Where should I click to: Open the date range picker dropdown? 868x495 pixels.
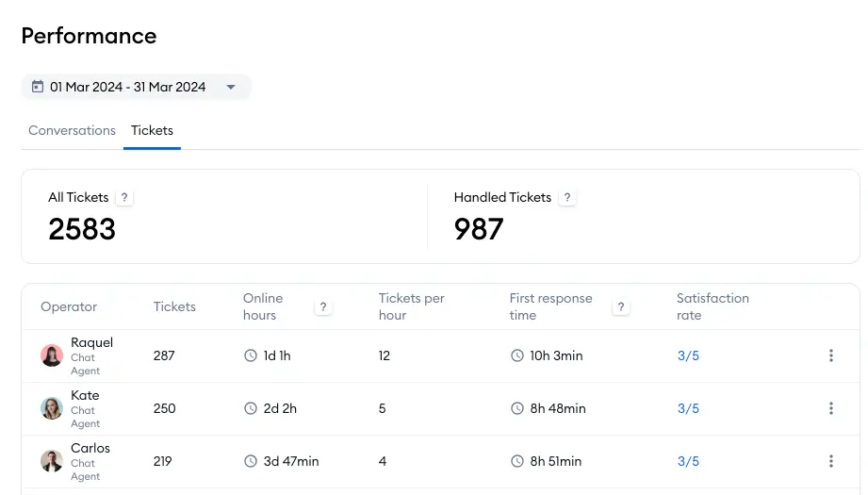[136, 87]
